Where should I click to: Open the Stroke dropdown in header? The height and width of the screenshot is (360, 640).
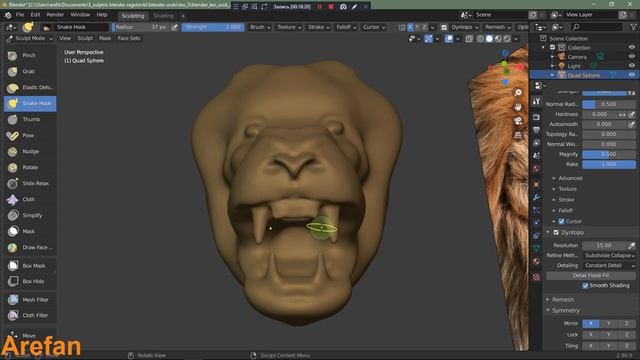[x=319, y=27]
